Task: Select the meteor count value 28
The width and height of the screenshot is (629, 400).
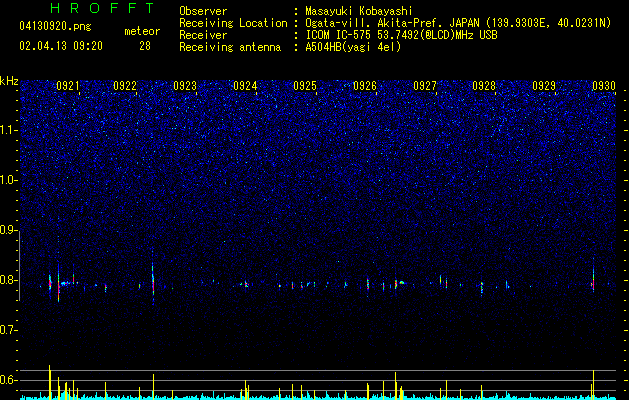Action: tap(145, 46)
